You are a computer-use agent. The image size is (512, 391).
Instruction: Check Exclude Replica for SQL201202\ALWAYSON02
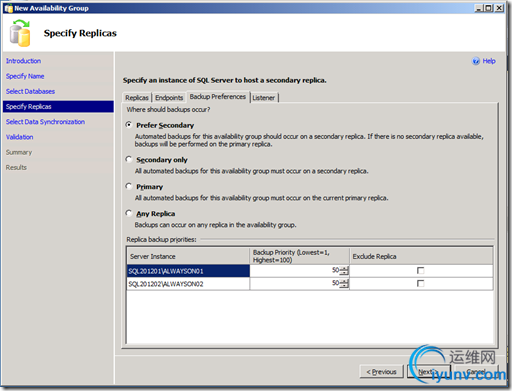(421, 283)
